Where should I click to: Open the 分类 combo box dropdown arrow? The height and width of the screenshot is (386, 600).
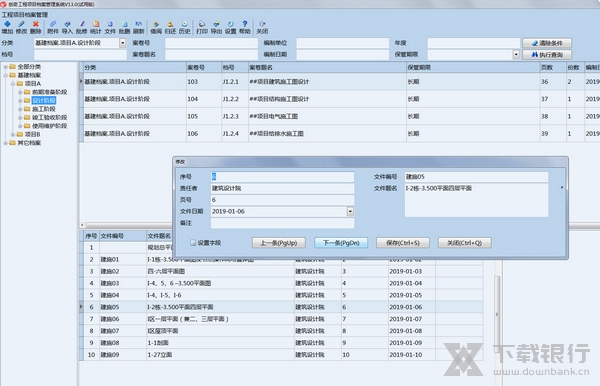pos(122,43)
